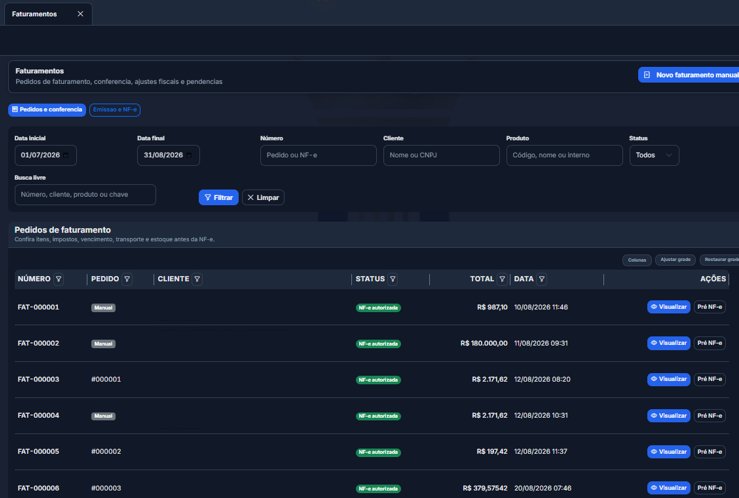Clear filters with Limpar button
Viewport: 739px width, 498px height.
[x=263, y=197]
